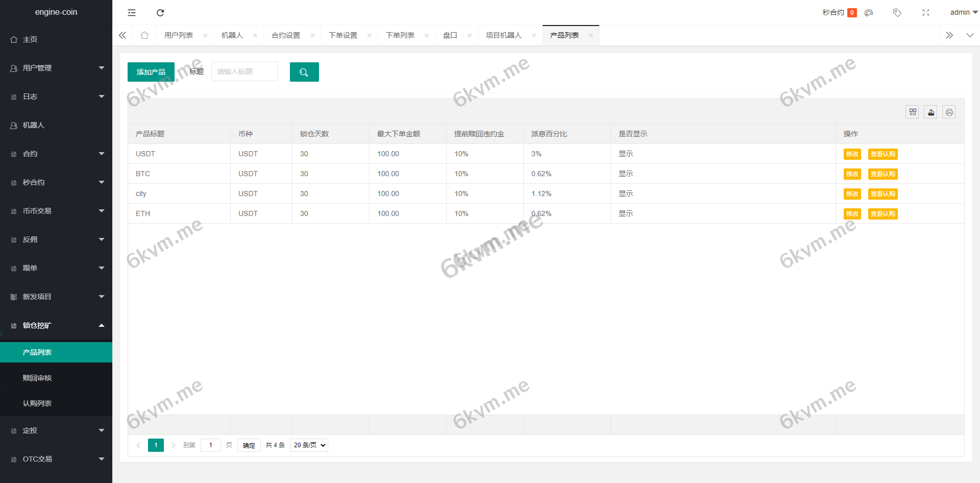Click the 添加产品 button
Viewport: 980px width, 483px height.
pyautogui.click(x=151, y=71)
